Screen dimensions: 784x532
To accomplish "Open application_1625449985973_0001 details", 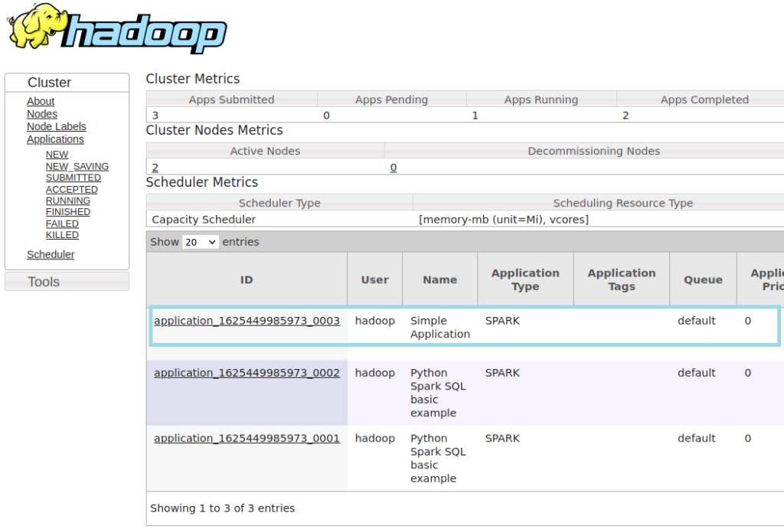I will (247, 439).
